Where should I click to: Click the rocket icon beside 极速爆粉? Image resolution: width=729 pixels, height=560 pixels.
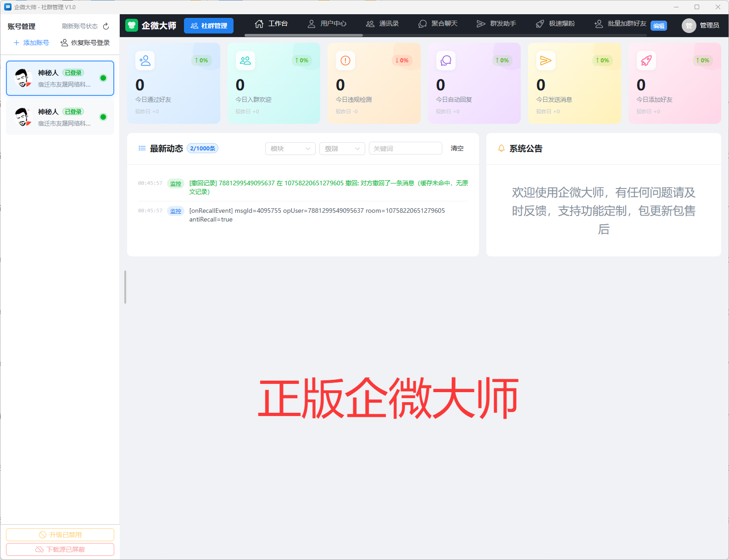(540, 23)
